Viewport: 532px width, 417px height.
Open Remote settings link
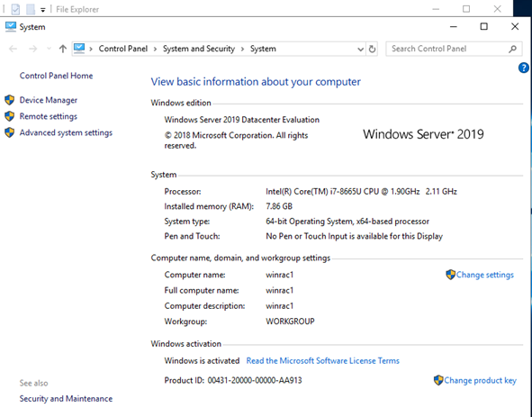coord(49,116)
